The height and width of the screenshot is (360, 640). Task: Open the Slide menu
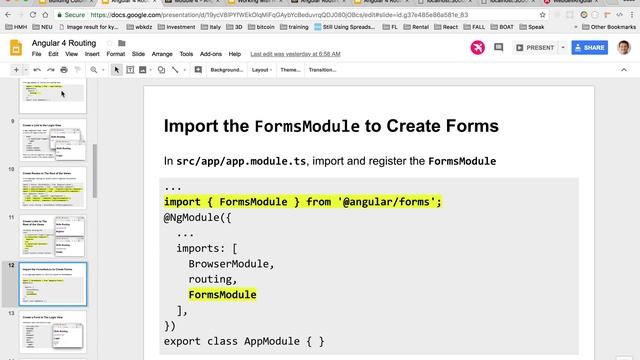tap(138, 54)
